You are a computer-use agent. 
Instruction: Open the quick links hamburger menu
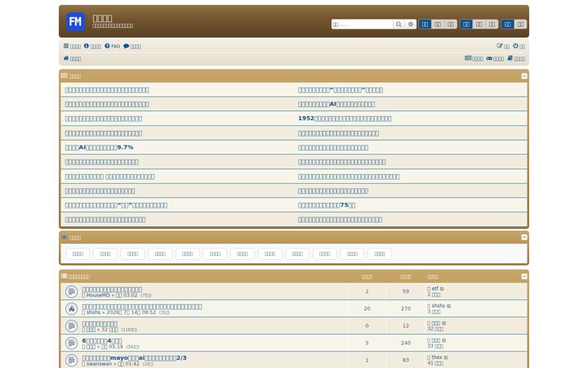pos(72,46)
